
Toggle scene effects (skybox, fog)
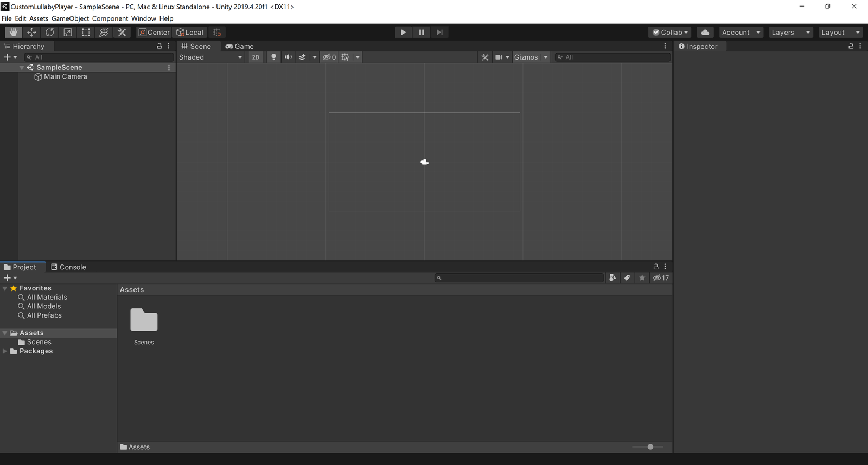tap(302, 57)
